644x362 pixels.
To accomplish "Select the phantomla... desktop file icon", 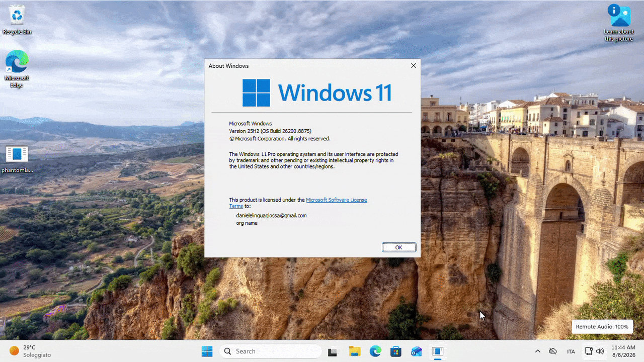I will pyautogui.click(x=17, y=159).
